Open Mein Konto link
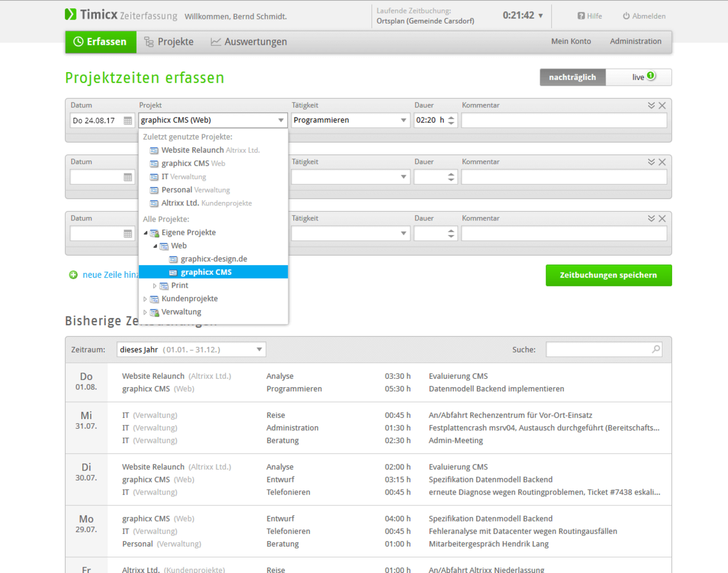The image size is (728, 573). pos(571,41)
